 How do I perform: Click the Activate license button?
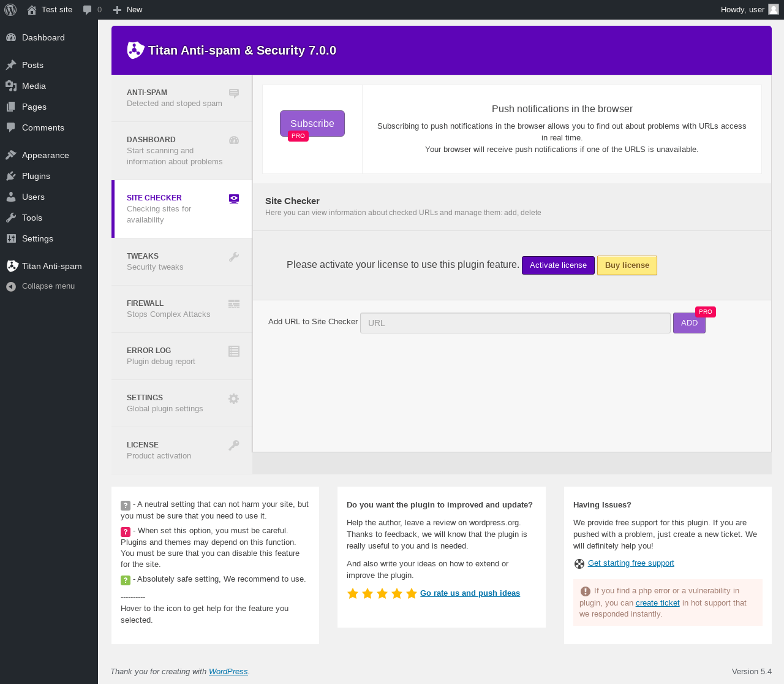coord(558,265)
